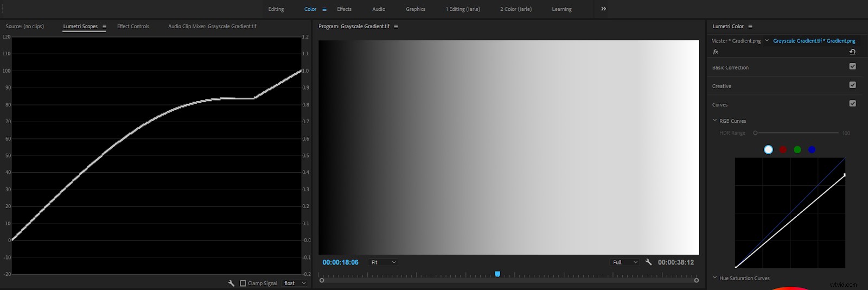The width and height of the screenshot is (868, 290).
Task: Select the green curve channel
Action: point(797,149)
